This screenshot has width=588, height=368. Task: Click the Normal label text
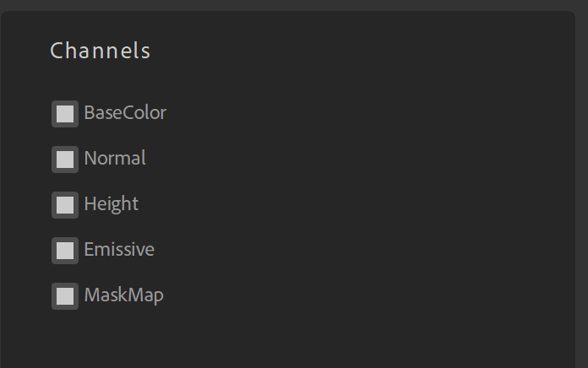click(115, 159)
